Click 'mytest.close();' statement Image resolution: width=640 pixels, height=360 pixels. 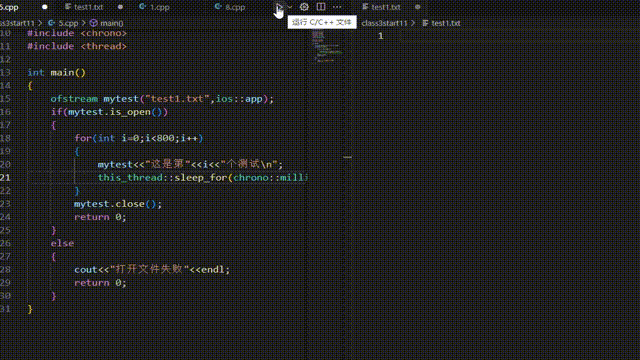(118, 204)
